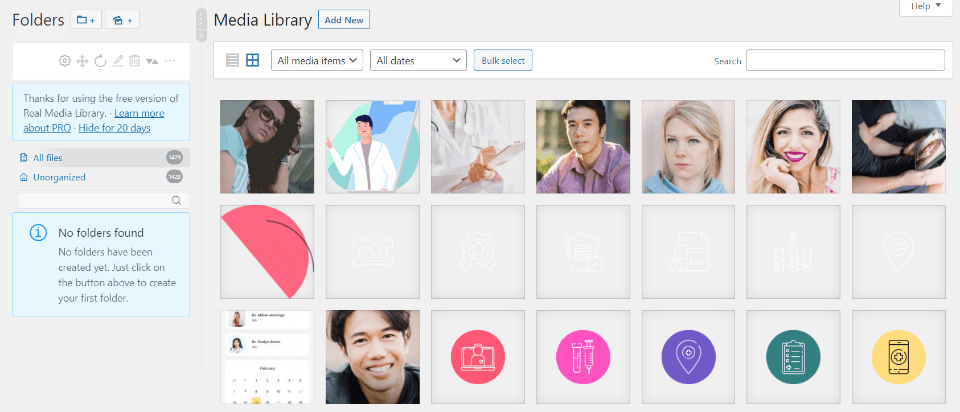Open thumbnail of smiling young man
The image size is (960, 412).
click(x=372, y=357)
